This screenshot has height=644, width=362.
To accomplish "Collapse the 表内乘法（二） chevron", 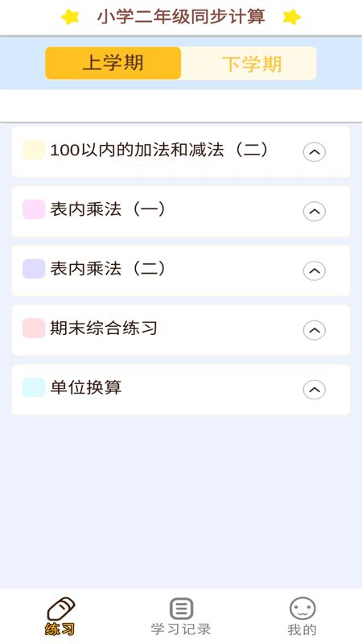I will point(314,271).
